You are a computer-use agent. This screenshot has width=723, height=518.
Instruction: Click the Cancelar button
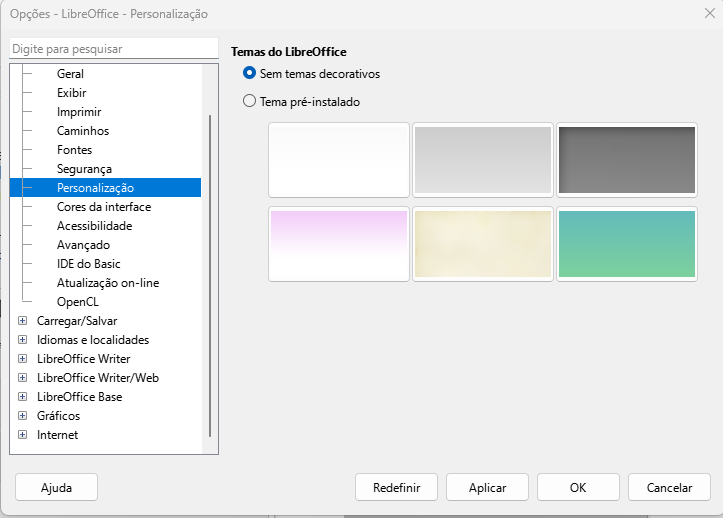669,487
